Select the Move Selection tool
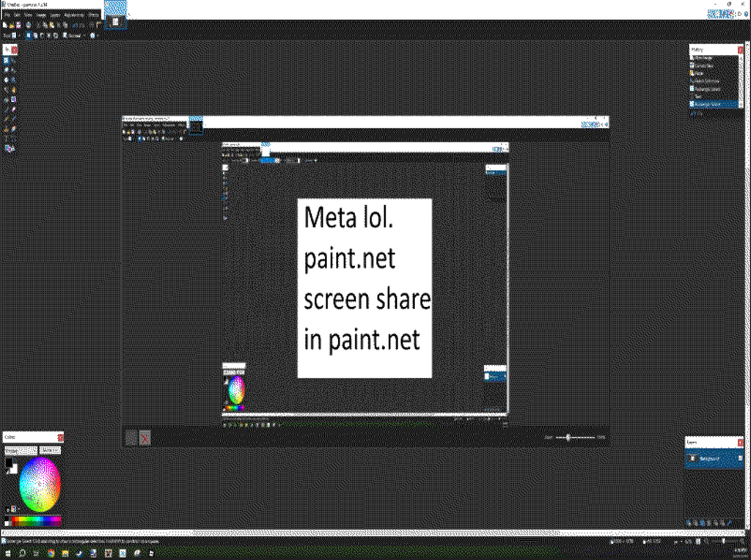This screenshot has width=751, height=560. tap(13, 70)
